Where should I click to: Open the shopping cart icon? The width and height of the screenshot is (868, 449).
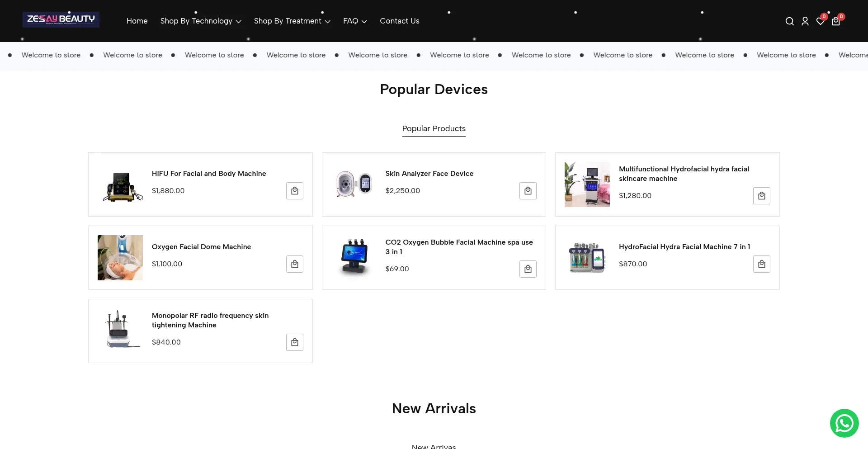(x=836, y=21)
